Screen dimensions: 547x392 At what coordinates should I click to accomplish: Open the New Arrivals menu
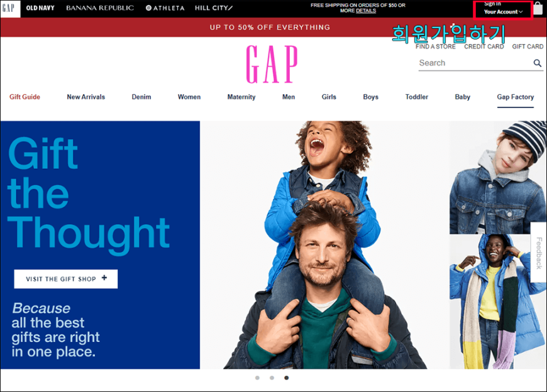(x=86, y=97)
